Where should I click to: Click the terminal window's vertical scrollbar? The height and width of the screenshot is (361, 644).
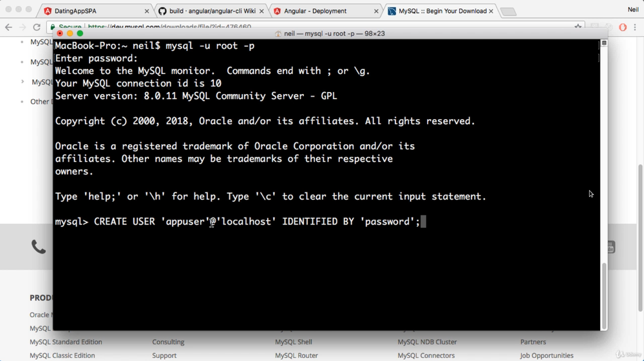coord(603,295)
